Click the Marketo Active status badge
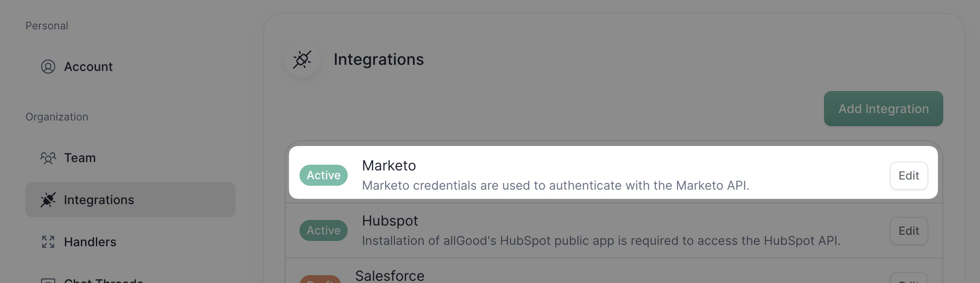 point(324,175)
